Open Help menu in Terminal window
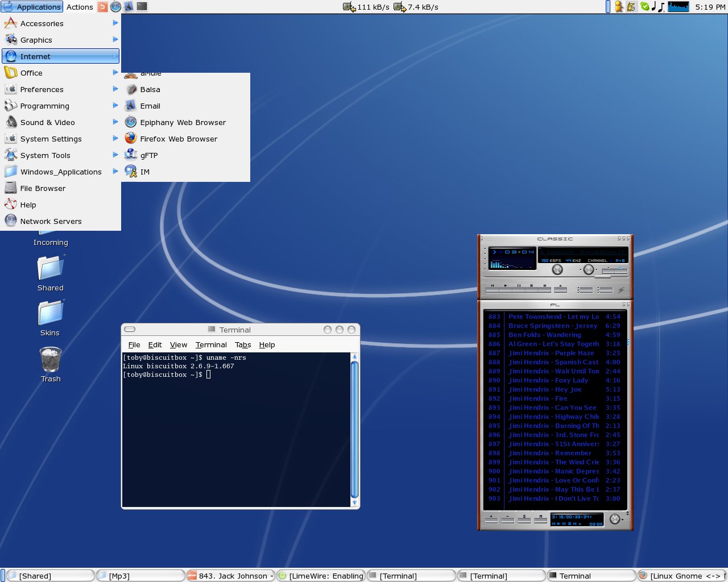The image size is (728, 582). click(267, 344)
